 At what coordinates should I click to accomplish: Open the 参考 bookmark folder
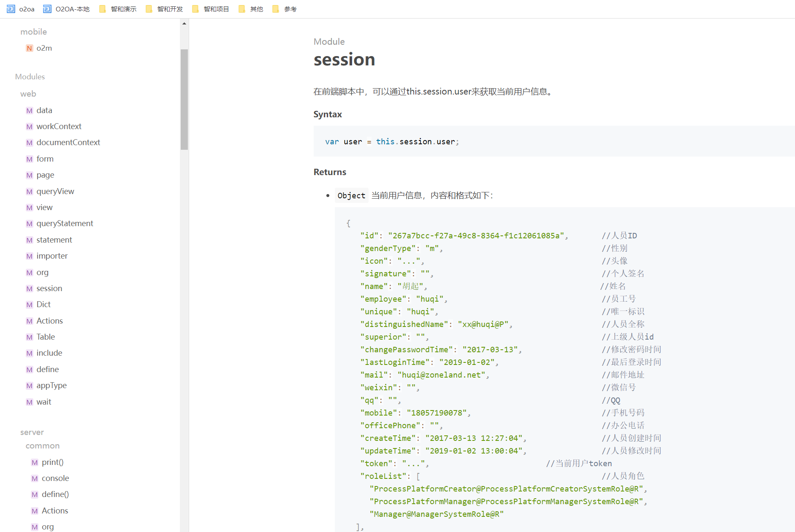pyautogui.click(x=285, y=9)
